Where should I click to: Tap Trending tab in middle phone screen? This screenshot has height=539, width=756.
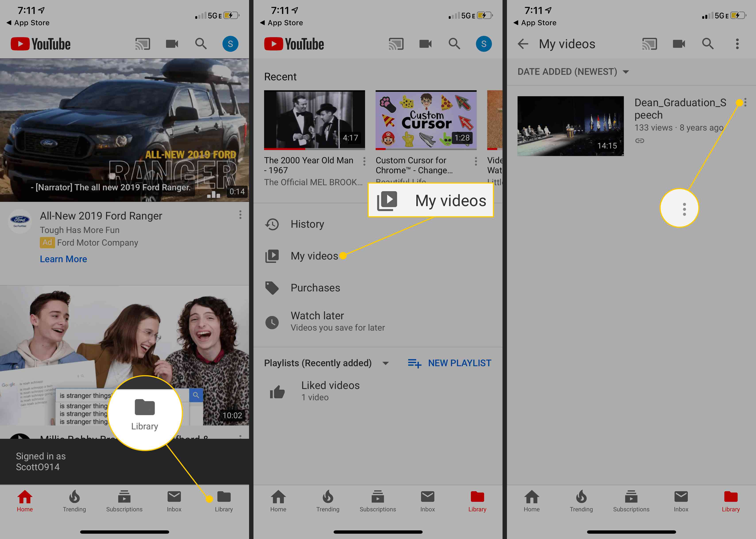pos(328,501)
